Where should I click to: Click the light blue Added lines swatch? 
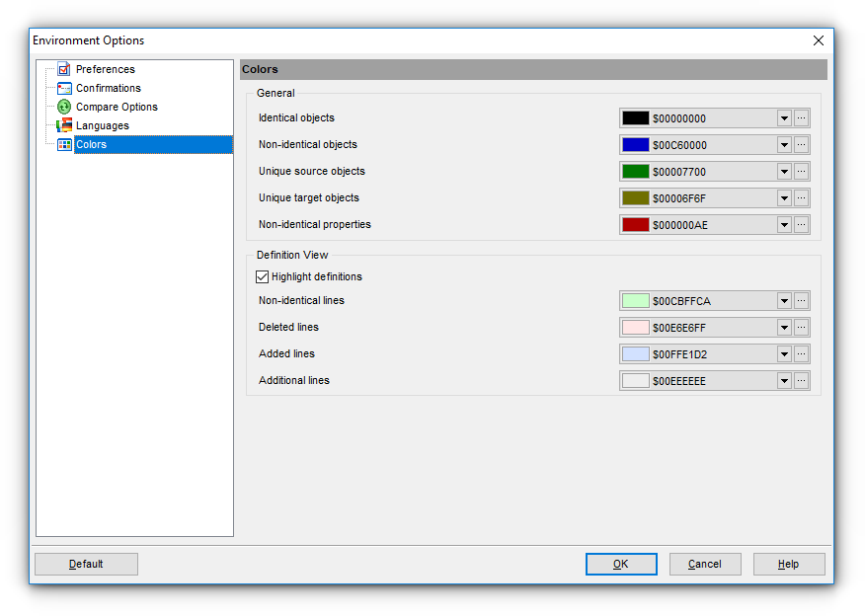pyautogui.click(x=636, y=354)
